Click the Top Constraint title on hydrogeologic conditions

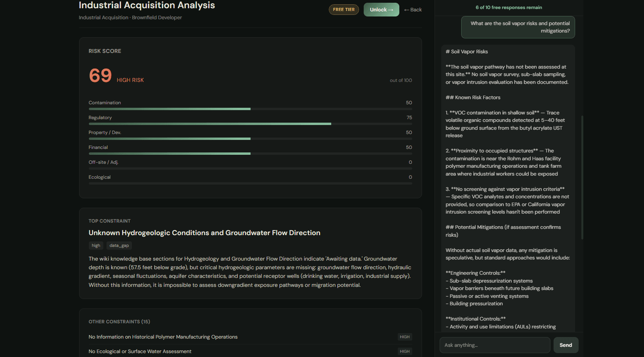point(204,233)
